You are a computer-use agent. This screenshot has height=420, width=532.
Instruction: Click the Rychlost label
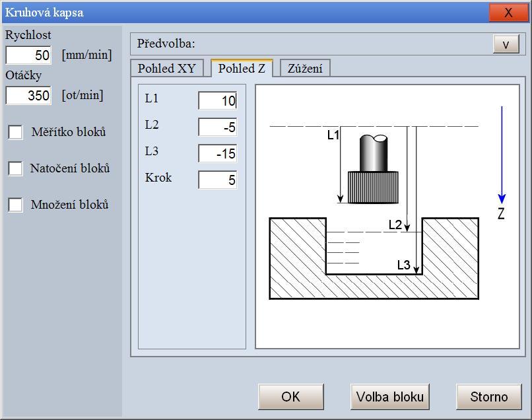pos(28,35)
